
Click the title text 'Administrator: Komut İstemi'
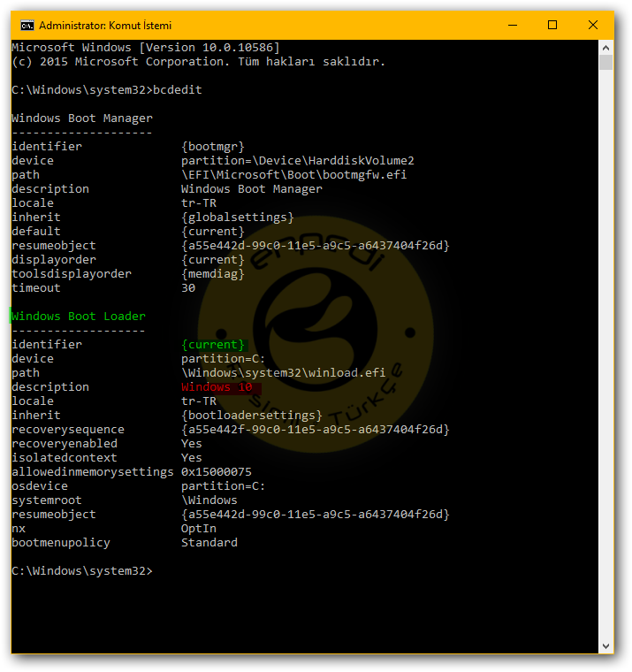pyautogui.click(x=105, y=26)
